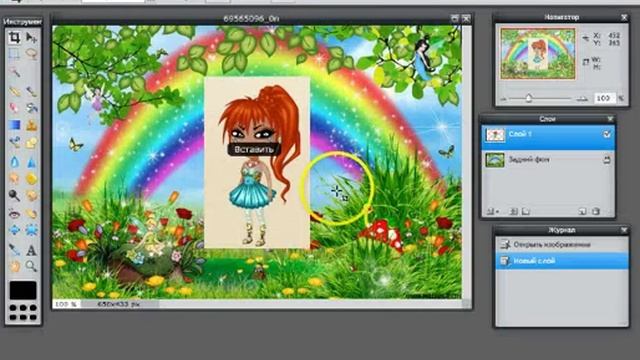Close the Слои panel

(610, 119)
